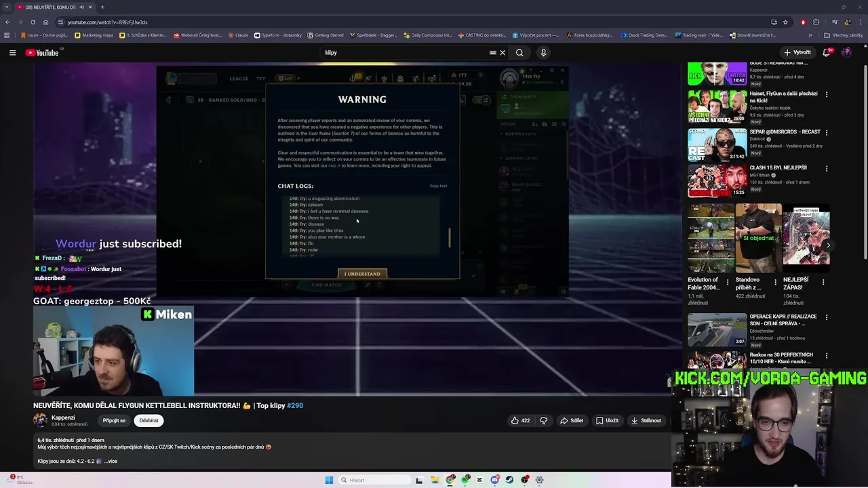
Task: Open options for 'Haiset, FlyGun a další' video
Action: click(826, 94)
